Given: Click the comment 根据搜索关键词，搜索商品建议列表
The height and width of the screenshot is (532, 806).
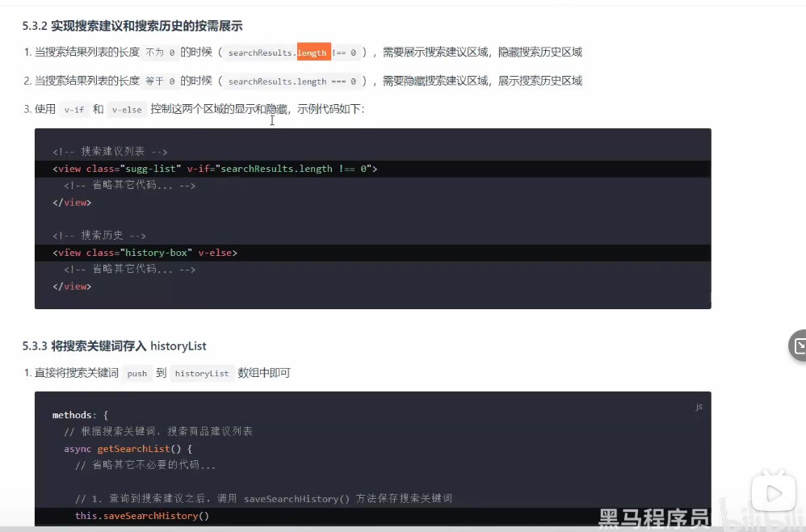Looking at the screenshot, I should click(158, 431).
